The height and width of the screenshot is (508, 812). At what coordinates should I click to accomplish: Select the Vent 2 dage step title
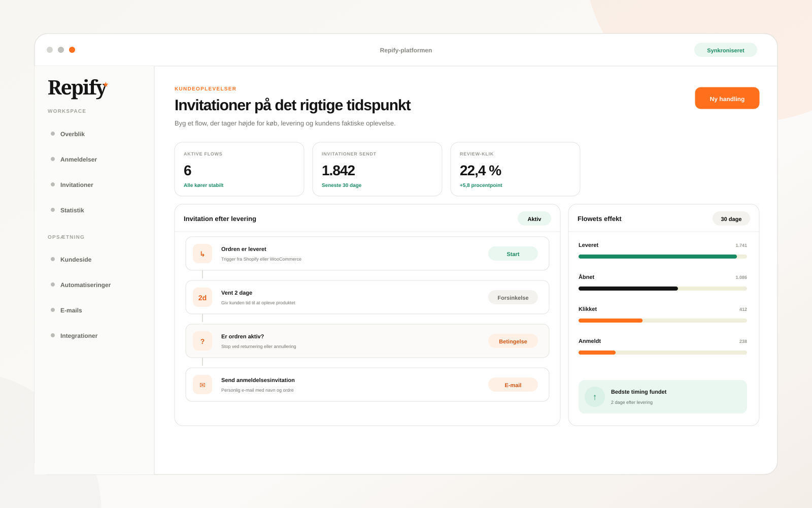tap(236, 293)
